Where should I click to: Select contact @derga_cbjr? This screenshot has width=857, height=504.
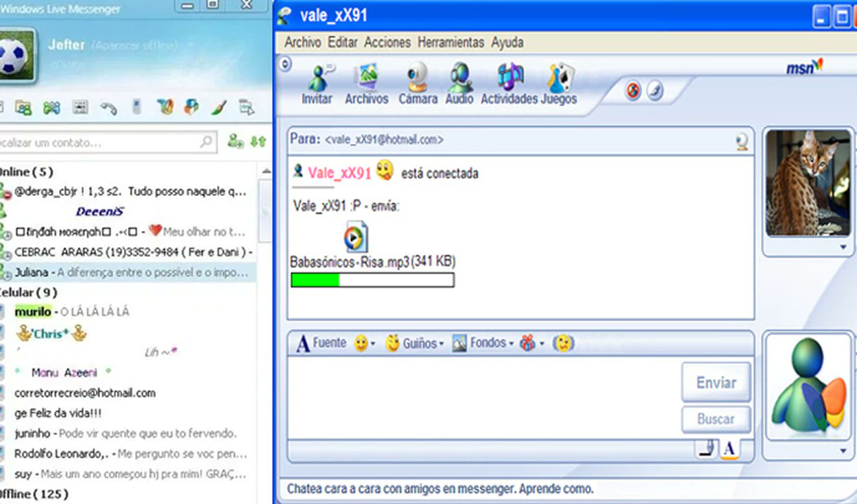(128, 192)
